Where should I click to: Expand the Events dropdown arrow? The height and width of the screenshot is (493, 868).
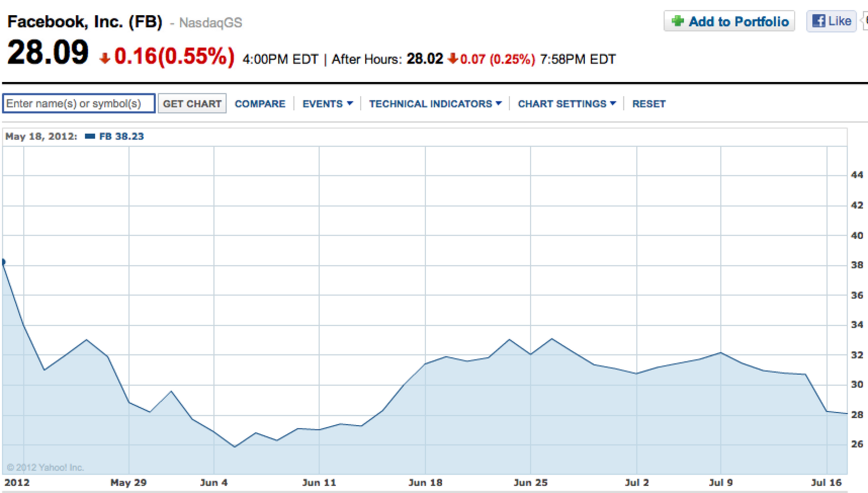coord(350,103)
